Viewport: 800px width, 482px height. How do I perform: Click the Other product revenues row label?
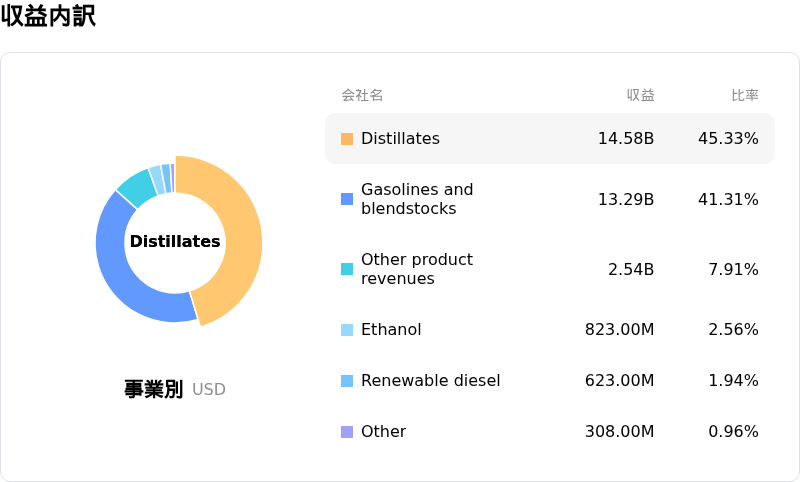coord(417,269)
